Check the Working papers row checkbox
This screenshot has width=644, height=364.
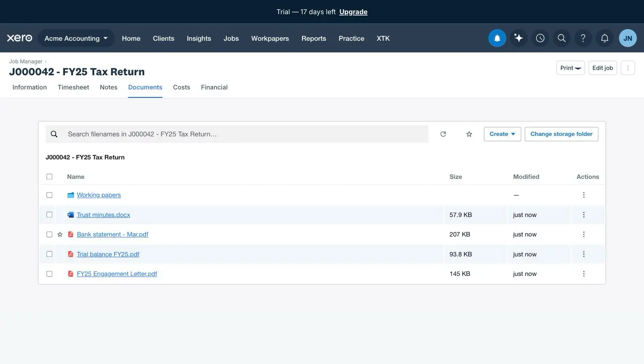click(49, 195)
